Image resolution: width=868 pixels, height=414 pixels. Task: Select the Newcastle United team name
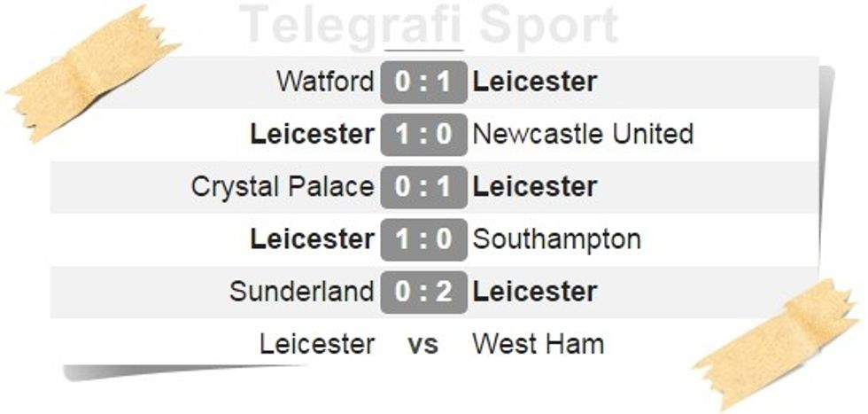coord(583,134)
